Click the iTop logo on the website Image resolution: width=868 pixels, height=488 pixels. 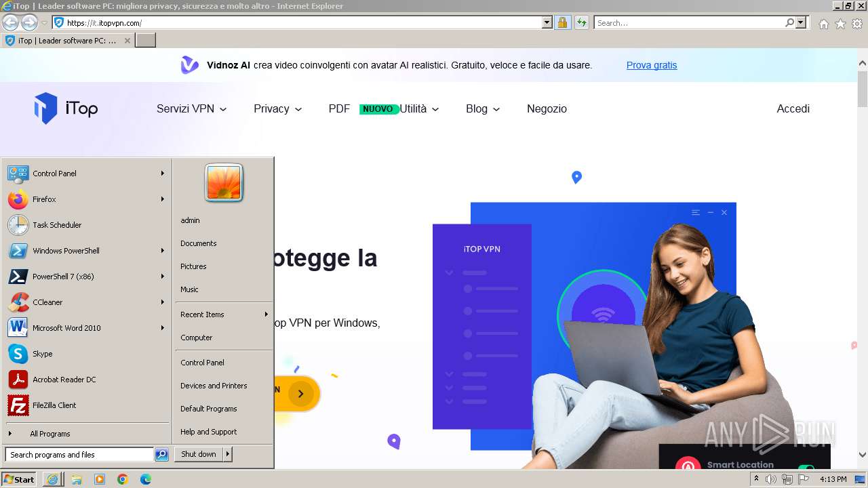[x=66, y=108]
